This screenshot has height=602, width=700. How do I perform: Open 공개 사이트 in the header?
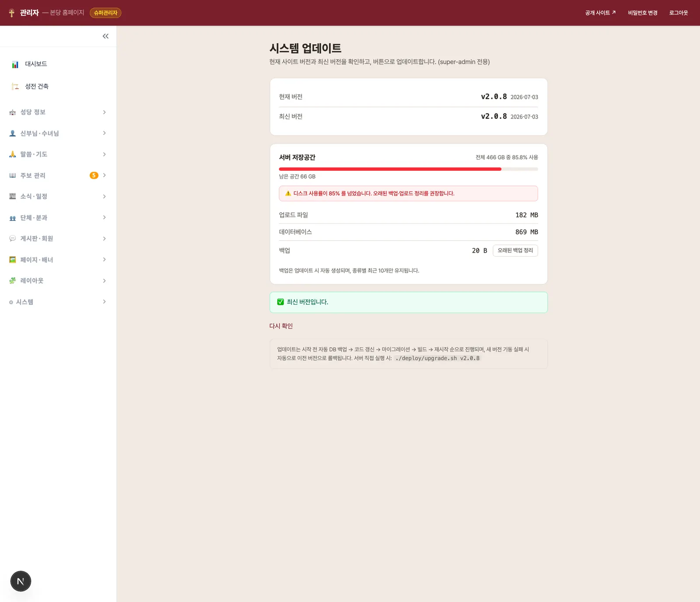tap(600, 13)
